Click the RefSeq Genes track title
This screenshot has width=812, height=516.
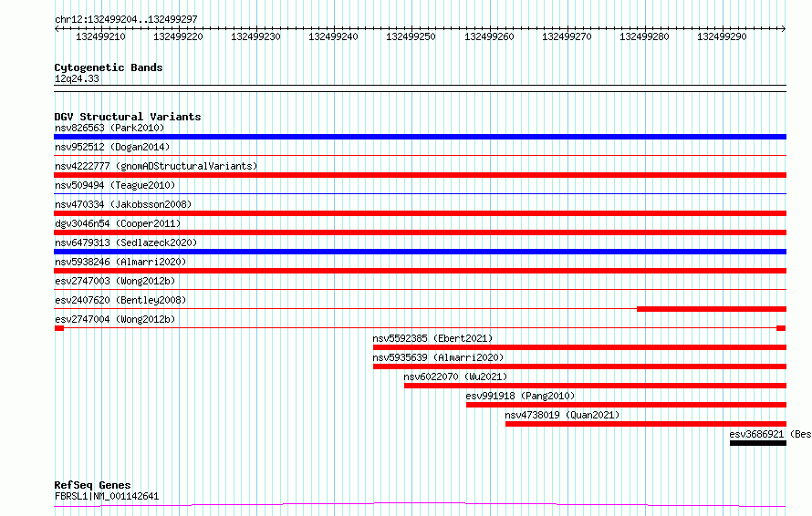point(92,485)
